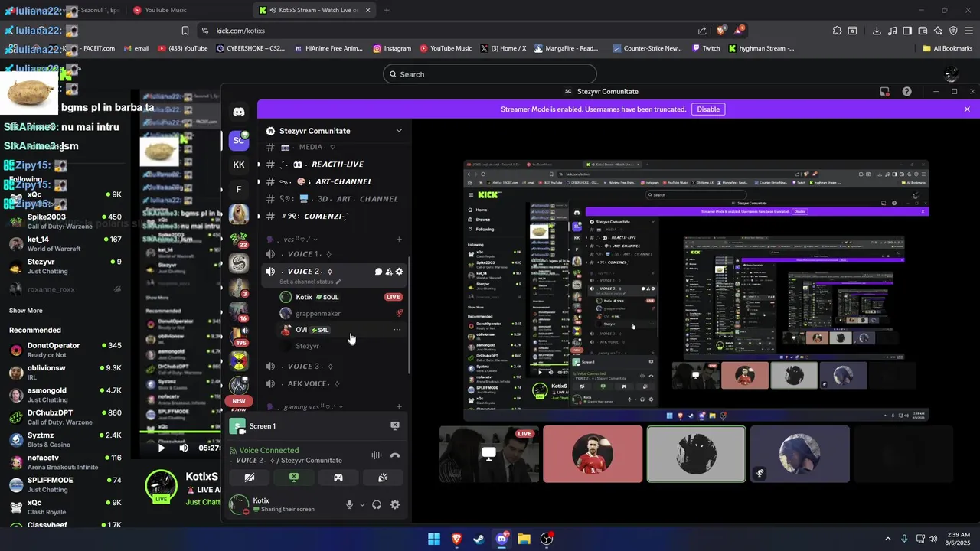This screenshot has width=980, height=551.
Task: Select the KotixS Stream browser tab
Action: pos(315,10)
